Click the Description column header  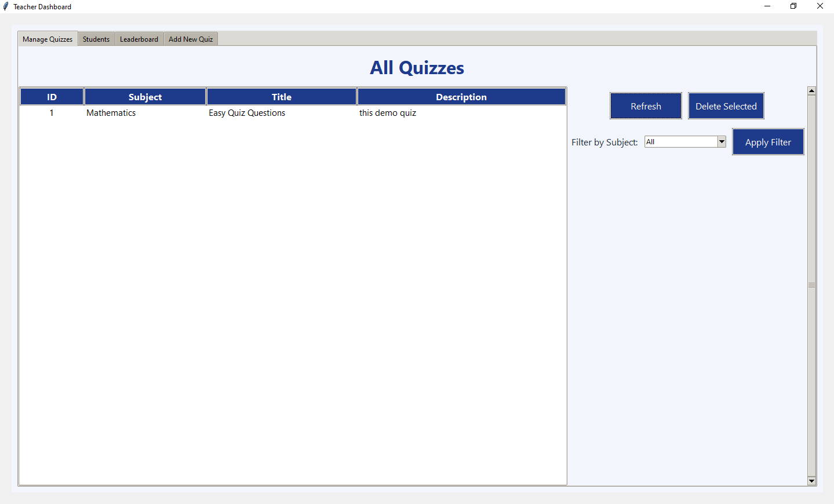461,96
